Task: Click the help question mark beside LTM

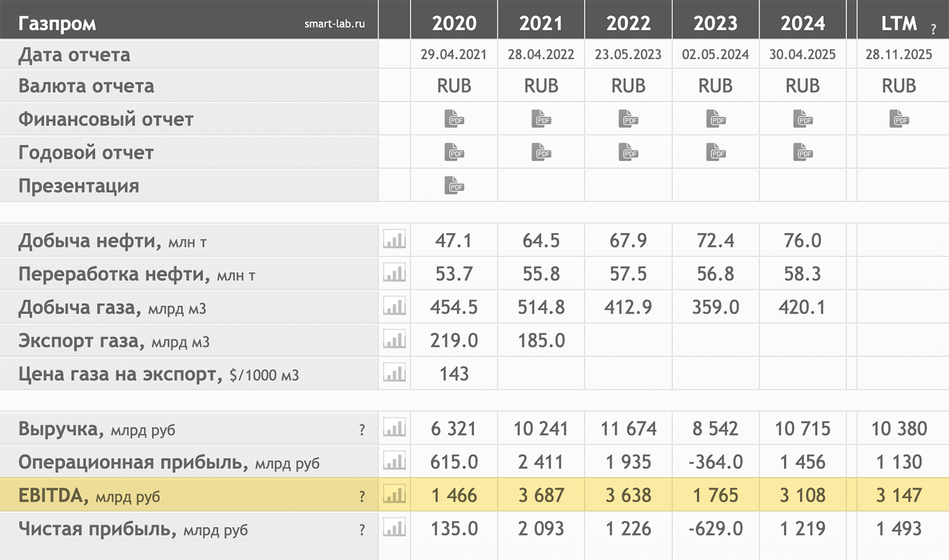Action: 933,29
